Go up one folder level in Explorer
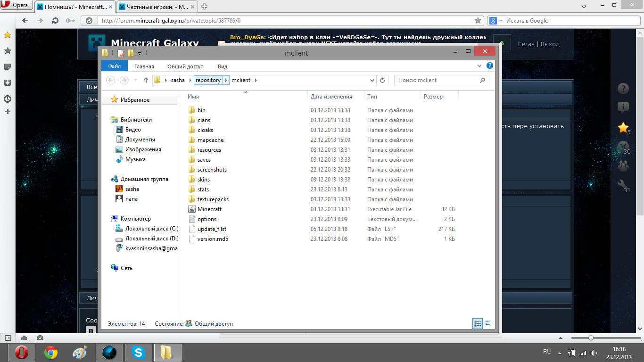The image size is (644, 362). [x=146, y=80]
